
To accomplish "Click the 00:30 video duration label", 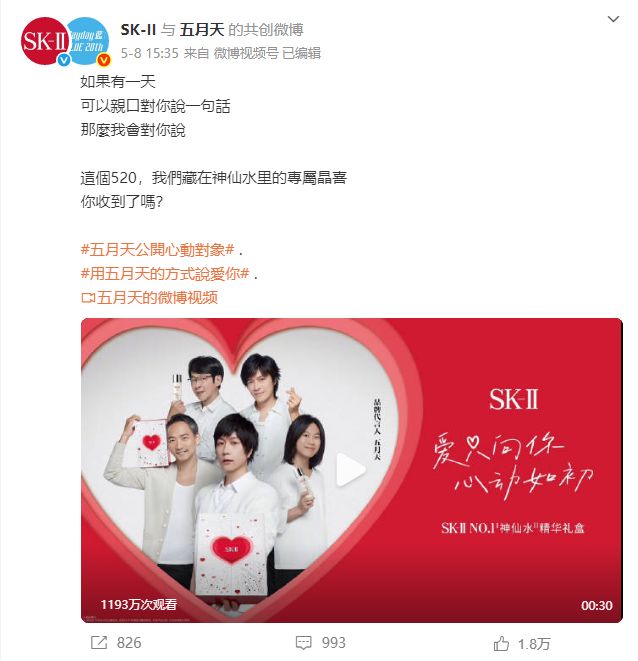I will [x=596, y=605].
